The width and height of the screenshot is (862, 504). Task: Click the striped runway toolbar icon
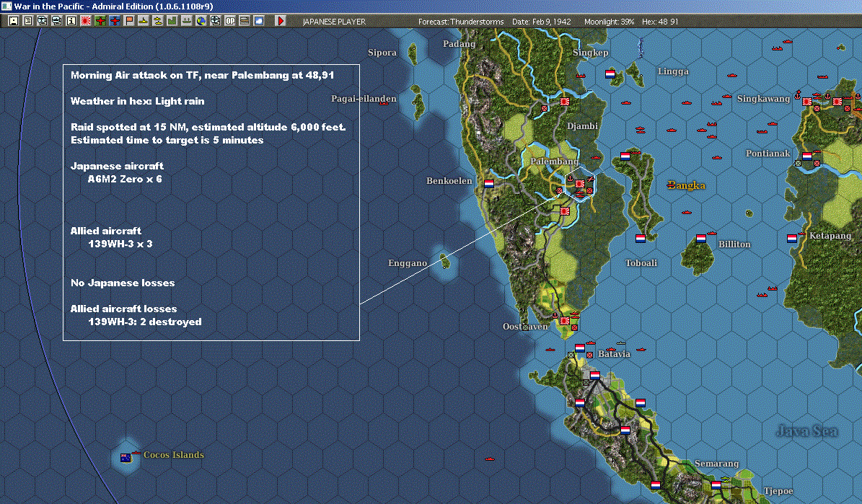(244, 21)
